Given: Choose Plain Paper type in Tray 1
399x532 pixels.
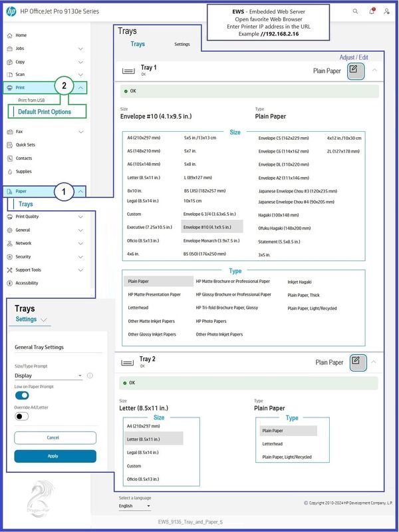Looking at the screenshot, I should (x=159, y=281).
